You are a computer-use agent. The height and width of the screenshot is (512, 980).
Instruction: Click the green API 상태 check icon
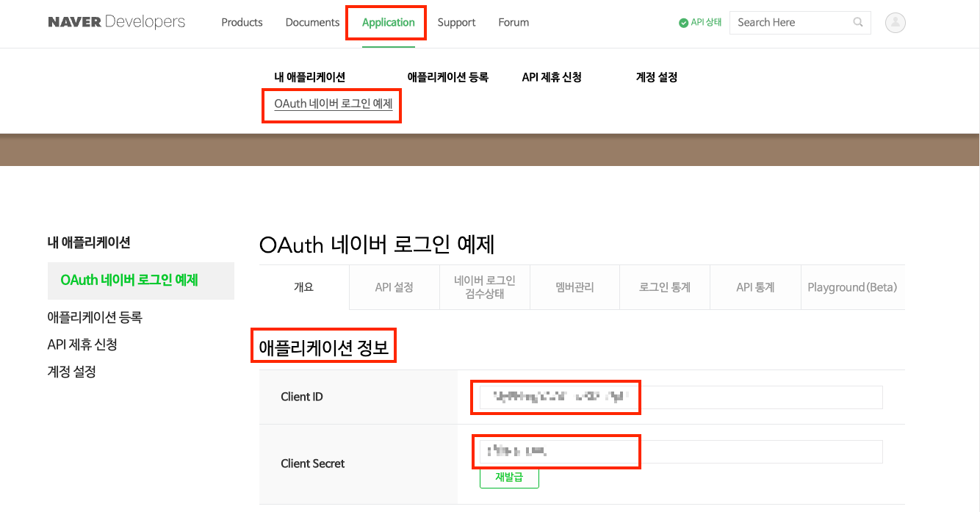coord(683,23)
